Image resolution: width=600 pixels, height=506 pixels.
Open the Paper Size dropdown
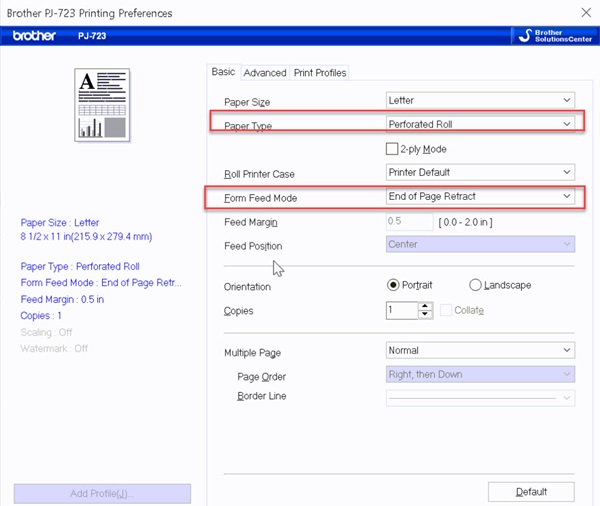point(480,101)
